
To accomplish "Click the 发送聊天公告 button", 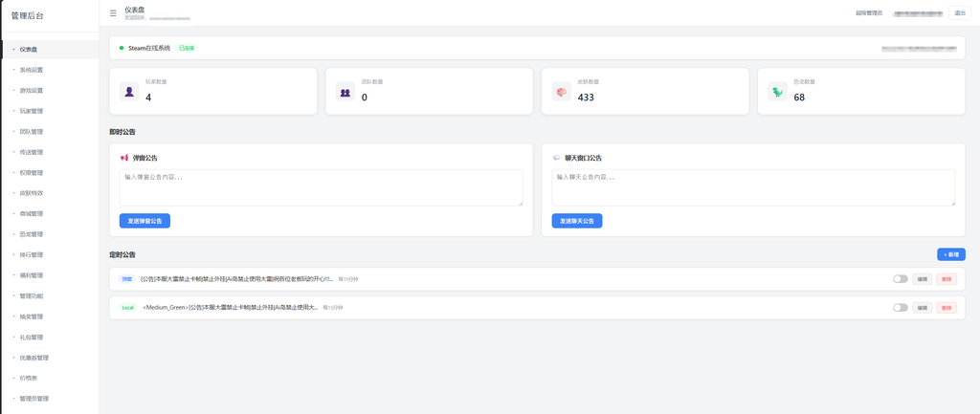I will click(x=577, y=221).
